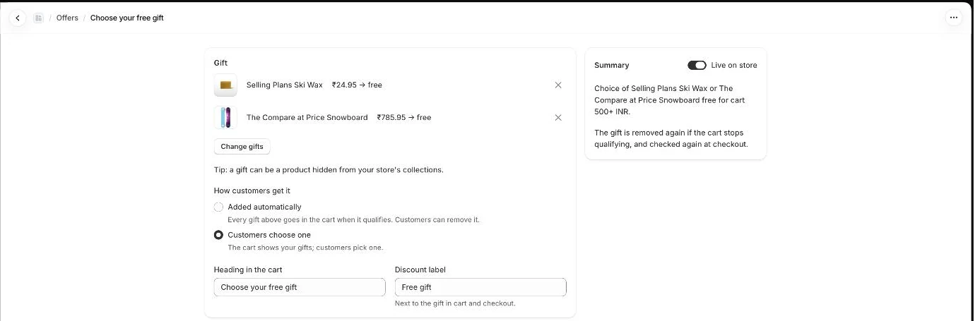This screenshot has width=980, height=321.
Task: Click the Change gifts button
Action: [242, 147]
